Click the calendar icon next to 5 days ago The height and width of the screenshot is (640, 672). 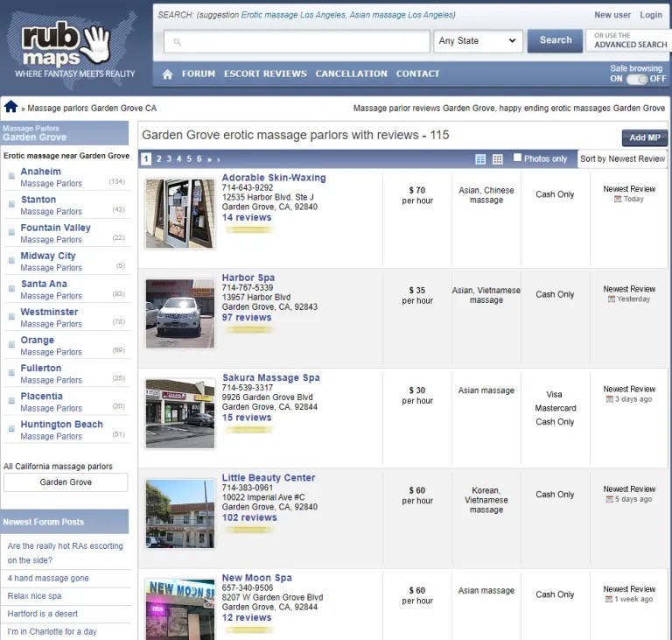tap(609, 499)
